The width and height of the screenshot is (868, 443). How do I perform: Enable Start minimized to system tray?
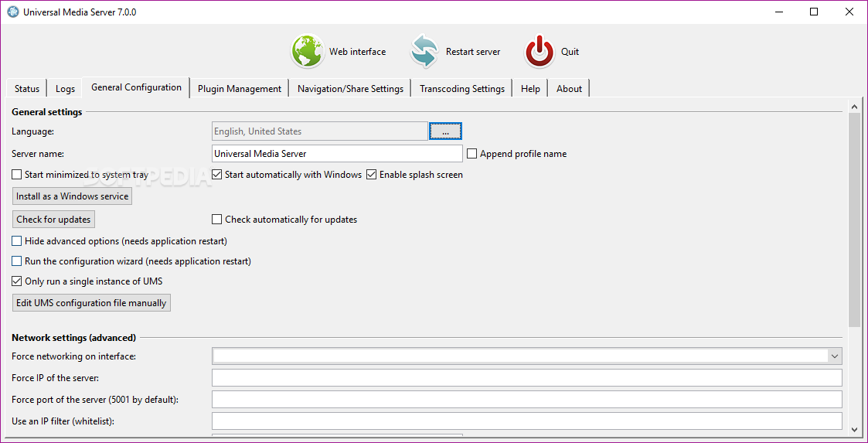(16, 175)
